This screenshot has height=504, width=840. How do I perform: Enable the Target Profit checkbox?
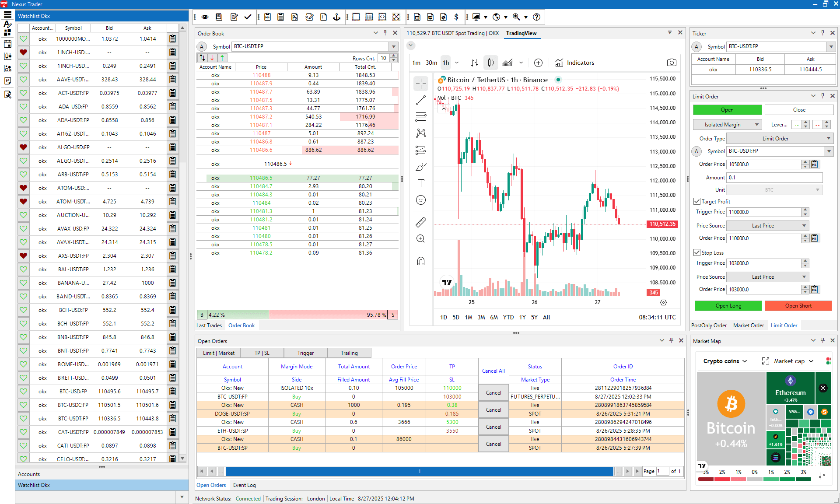pos(696,201)
